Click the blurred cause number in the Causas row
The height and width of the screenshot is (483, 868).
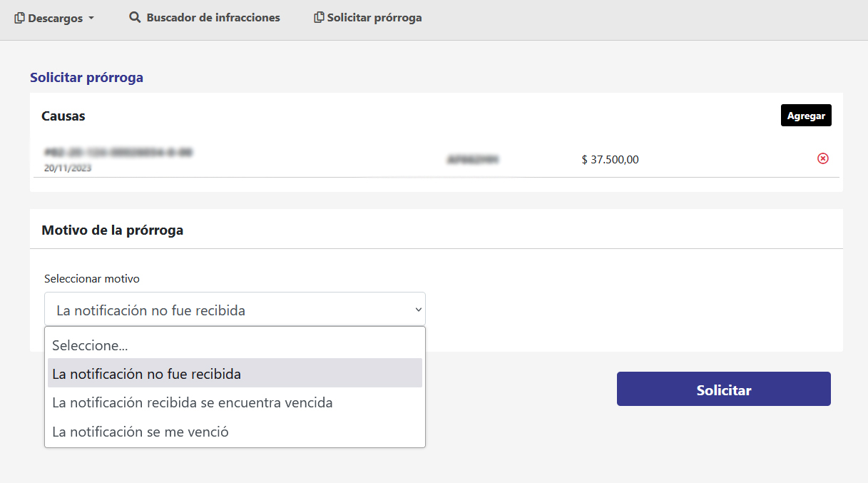(118, 153)
